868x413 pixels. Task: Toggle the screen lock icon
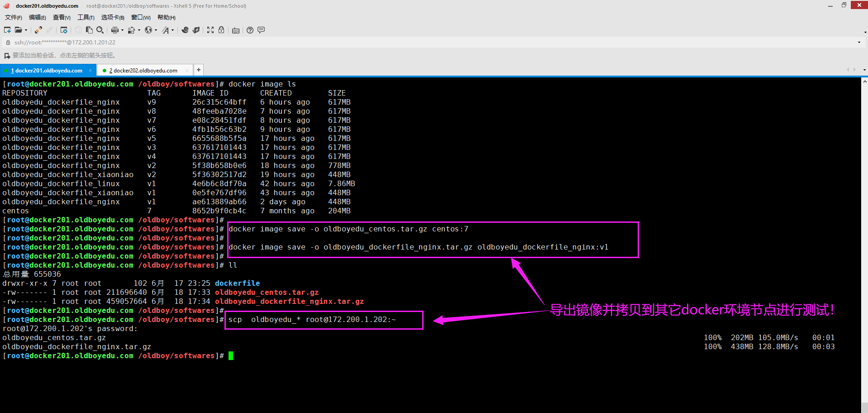(221, 30)
